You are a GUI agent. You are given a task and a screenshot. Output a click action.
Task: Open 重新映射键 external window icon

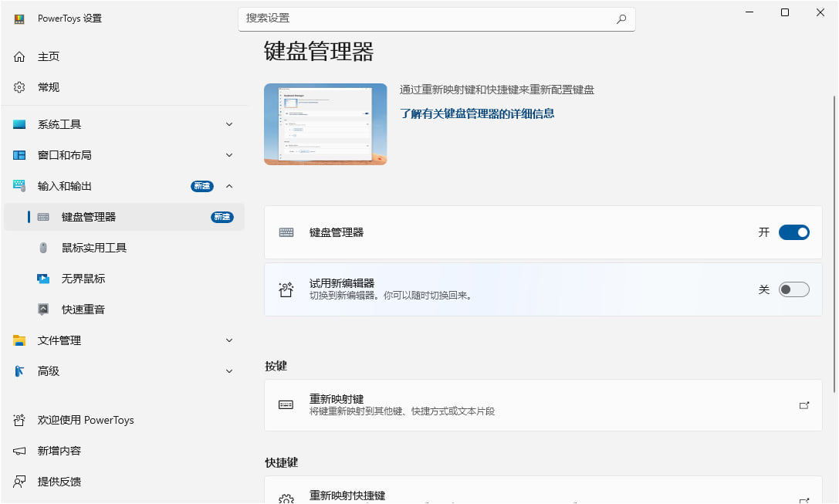click(803, 405)
